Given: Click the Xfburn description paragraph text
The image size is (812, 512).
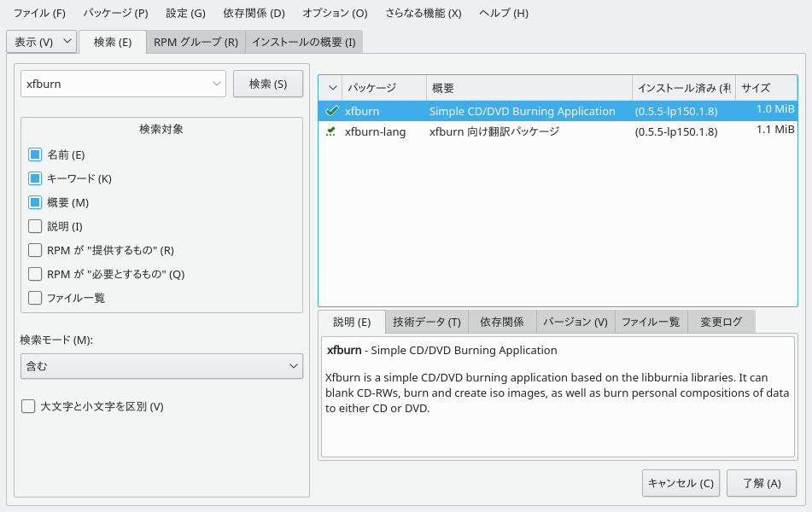Looking at the screenshot, I should tap(557, 393).
